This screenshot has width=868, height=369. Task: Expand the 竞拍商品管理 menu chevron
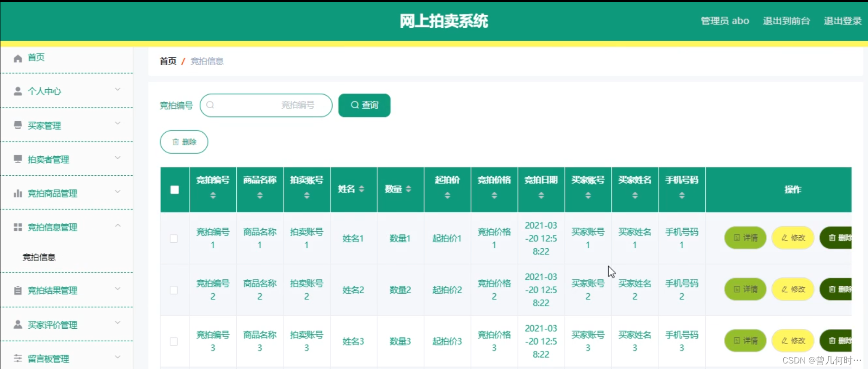[117, 191]
